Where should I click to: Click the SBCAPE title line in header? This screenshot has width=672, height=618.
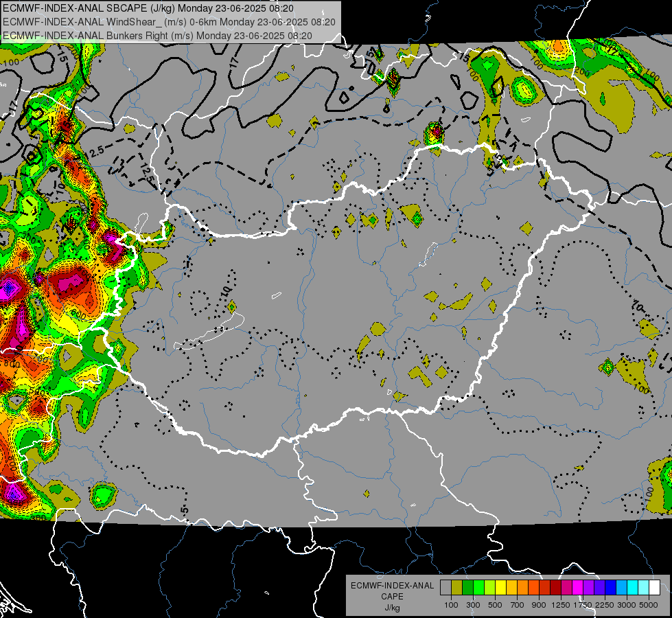click(148, 8)
